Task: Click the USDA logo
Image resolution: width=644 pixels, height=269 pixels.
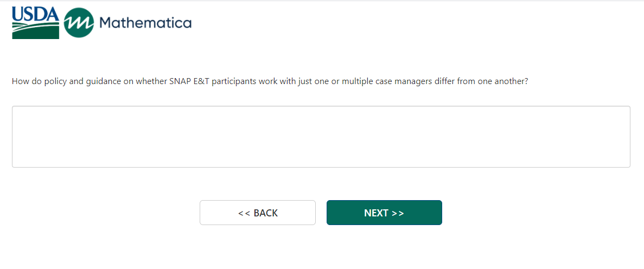Action: pos(35,23)
